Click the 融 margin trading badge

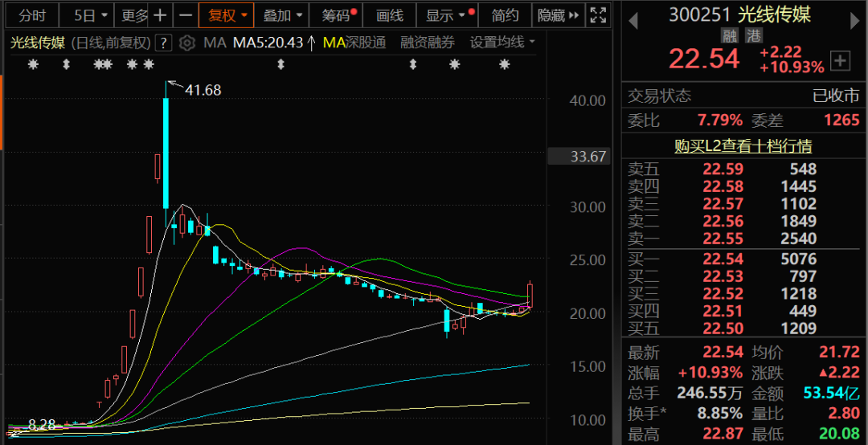(730, 35)
